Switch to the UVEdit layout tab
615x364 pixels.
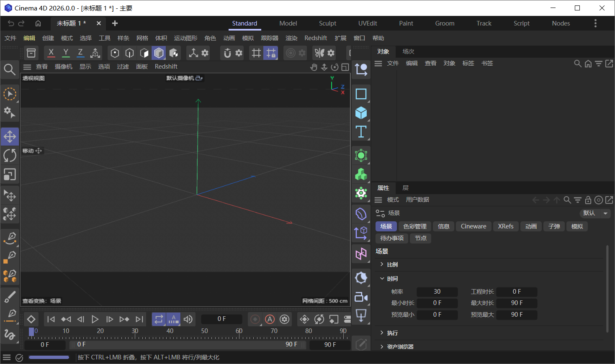368,23
